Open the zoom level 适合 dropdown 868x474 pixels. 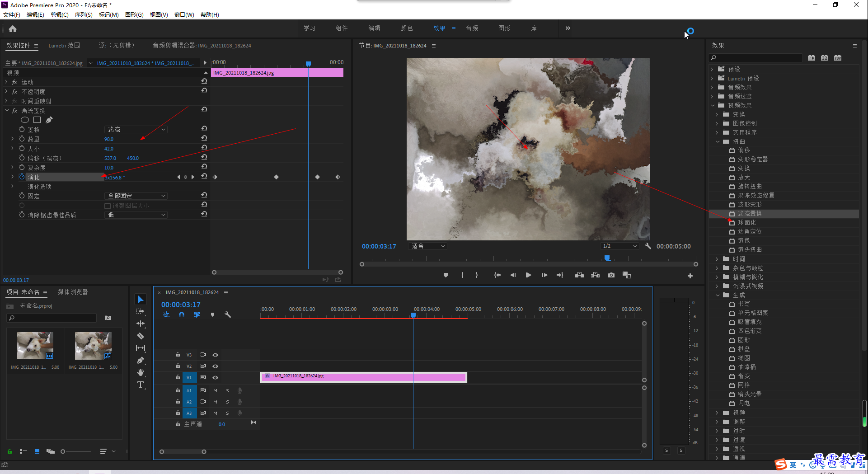[x=427, y=246]
